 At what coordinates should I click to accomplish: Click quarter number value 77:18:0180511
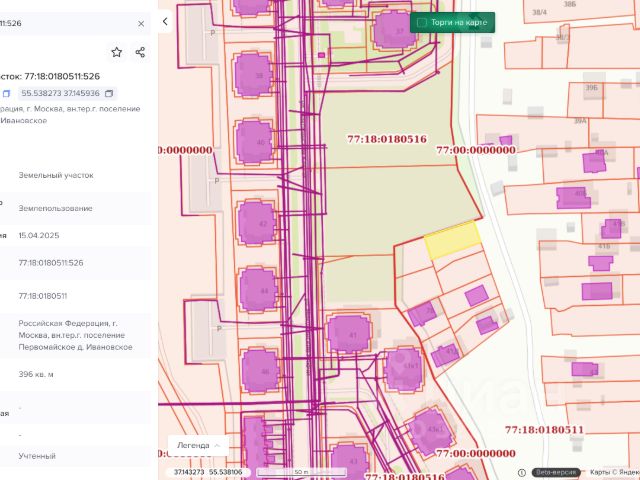coord(42,296)
